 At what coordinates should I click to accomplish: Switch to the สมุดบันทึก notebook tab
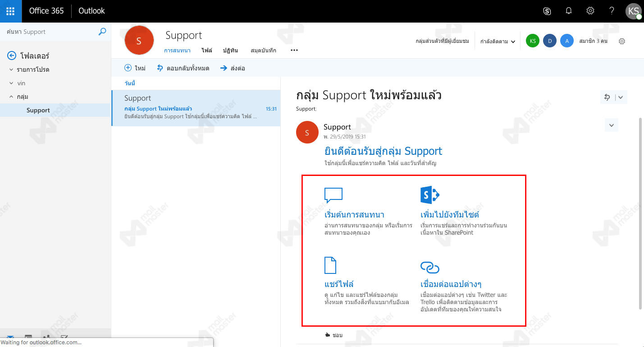[264, 51]
